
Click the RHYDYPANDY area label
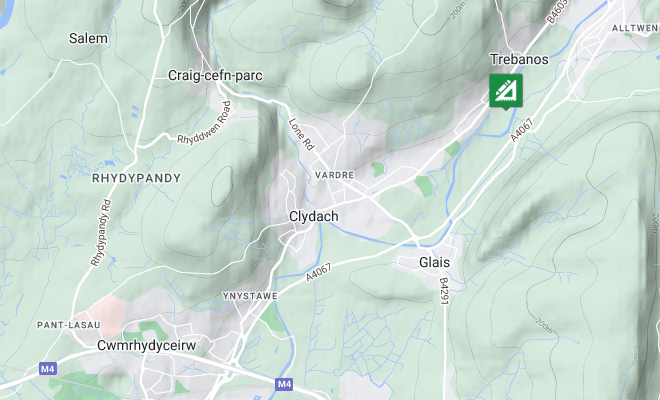tap(136, 178)
